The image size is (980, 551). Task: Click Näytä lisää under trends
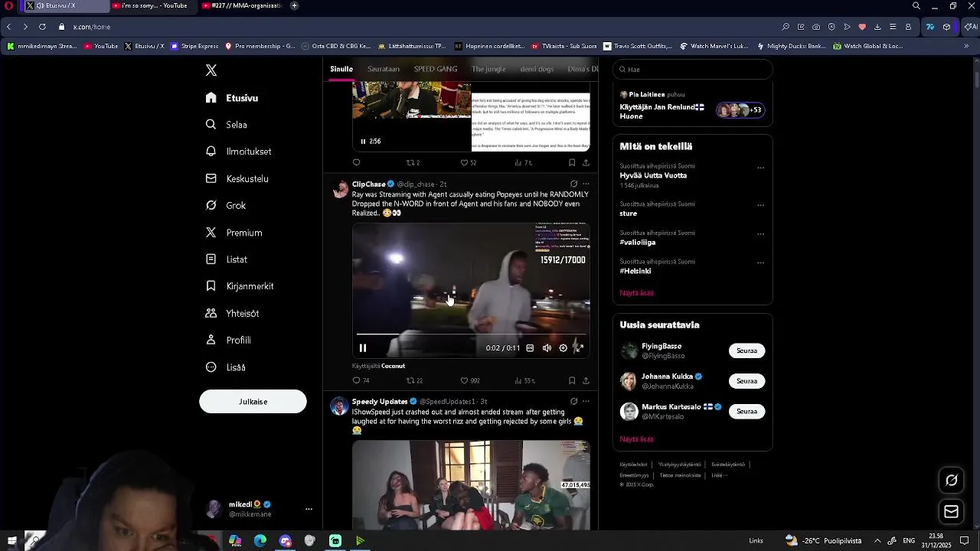[636, 292]
